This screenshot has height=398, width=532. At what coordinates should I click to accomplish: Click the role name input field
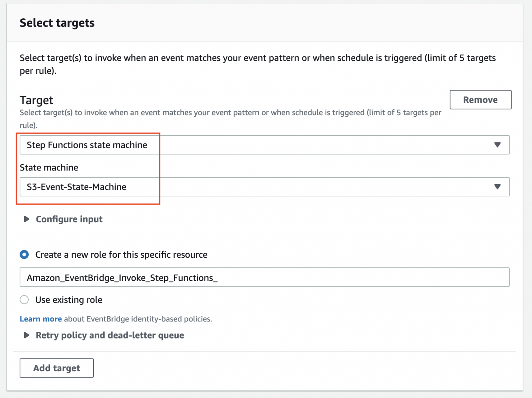coord(265,277)
